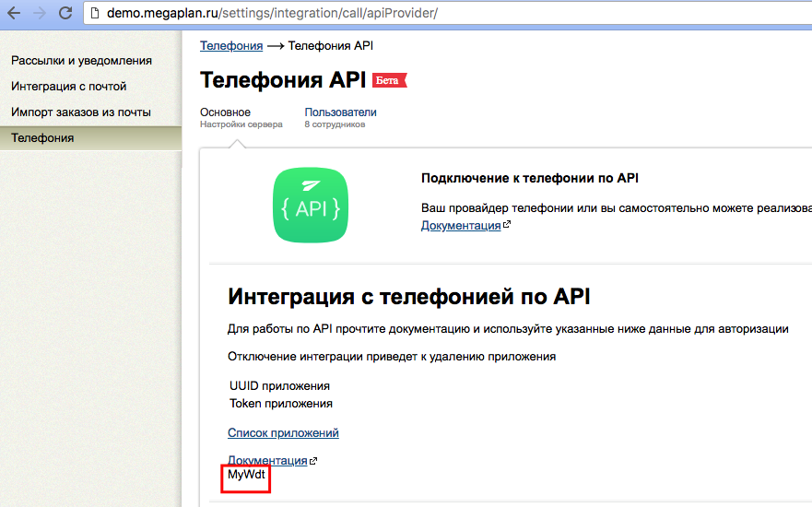Viewport: 812px width, 507px height.
Task: Open Рассылки и уведомления in sidebar
Action: point(81,61)
